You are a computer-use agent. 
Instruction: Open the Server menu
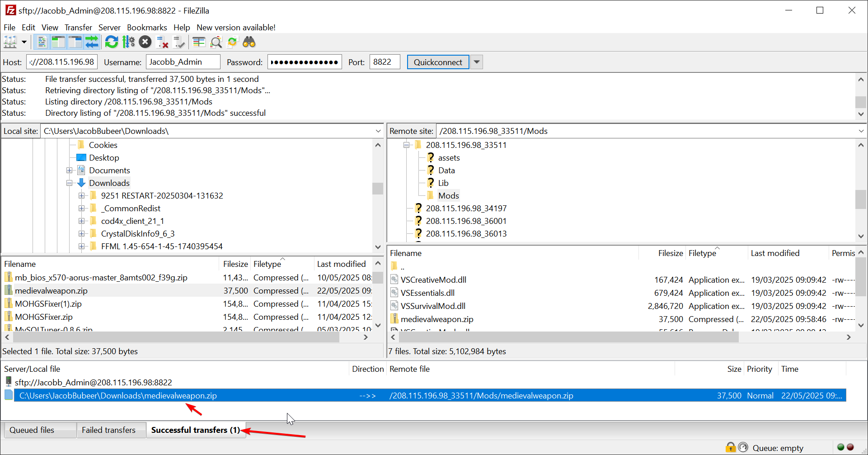coord(109,28)
